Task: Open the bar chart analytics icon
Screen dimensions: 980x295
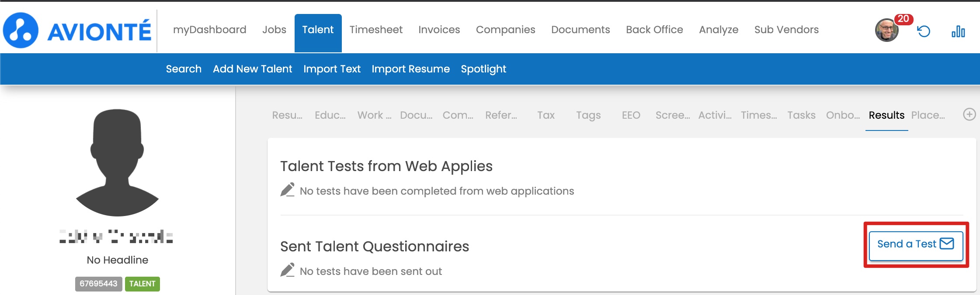Action: (x=958, y=31)
